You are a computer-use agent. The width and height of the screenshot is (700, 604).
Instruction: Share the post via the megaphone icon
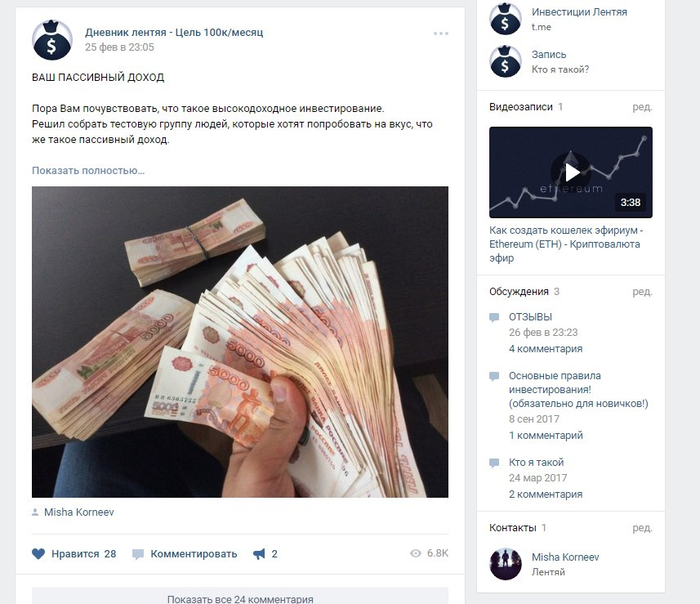[260, 554]
